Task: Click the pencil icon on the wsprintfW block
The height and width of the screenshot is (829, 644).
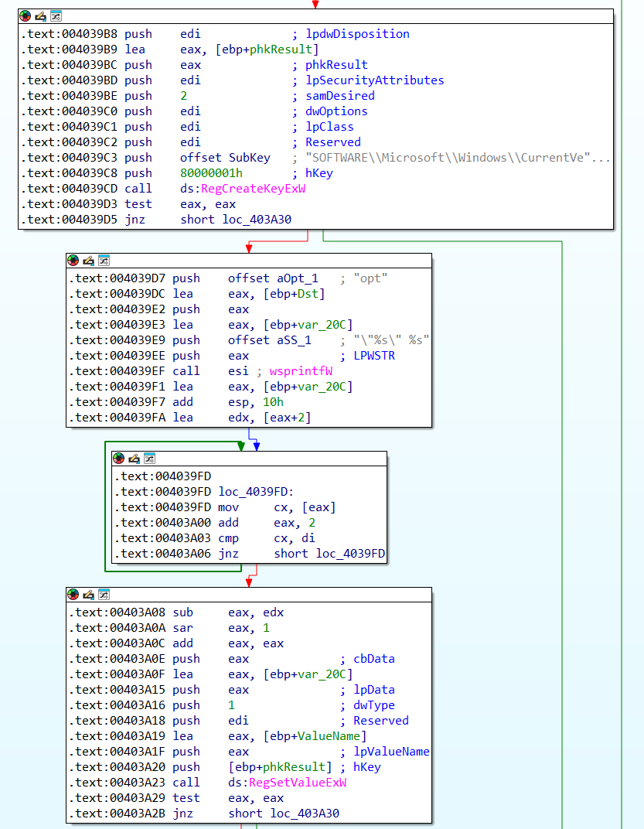Action: [x=88, y=261]
